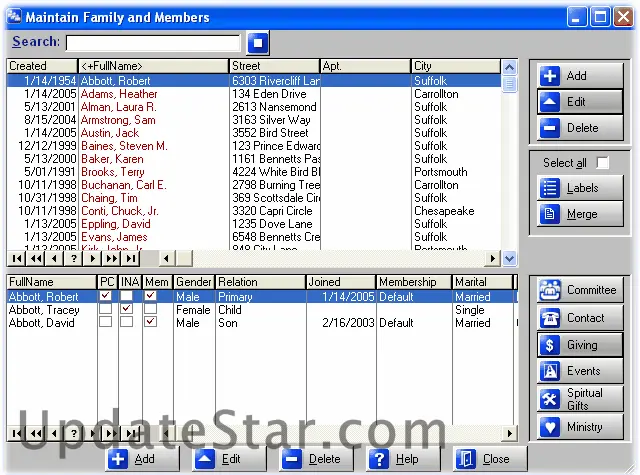The image size is (640, 475).
Task: Select the Evans, James family row
Action: point(253,237)
